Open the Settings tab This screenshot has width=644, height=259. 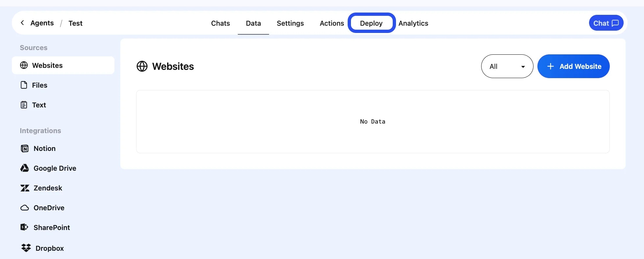pos(290,23)
